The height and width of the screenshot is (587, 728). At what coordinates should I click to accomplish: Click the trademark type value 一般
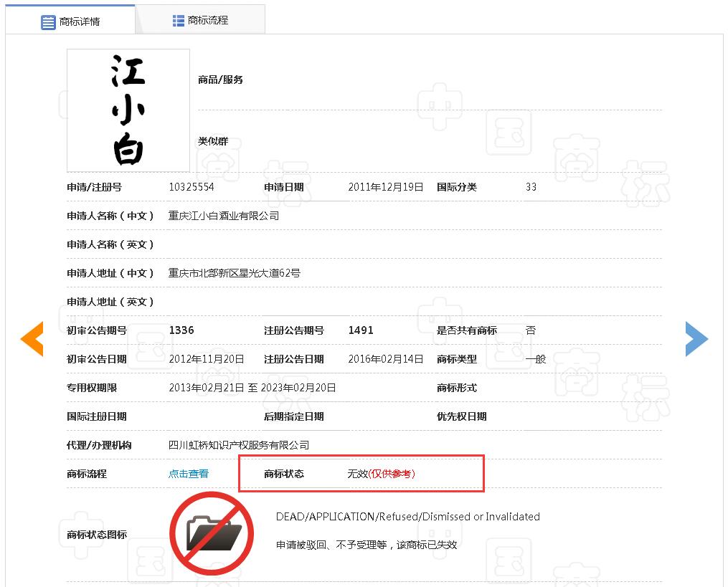coord(536,359)
